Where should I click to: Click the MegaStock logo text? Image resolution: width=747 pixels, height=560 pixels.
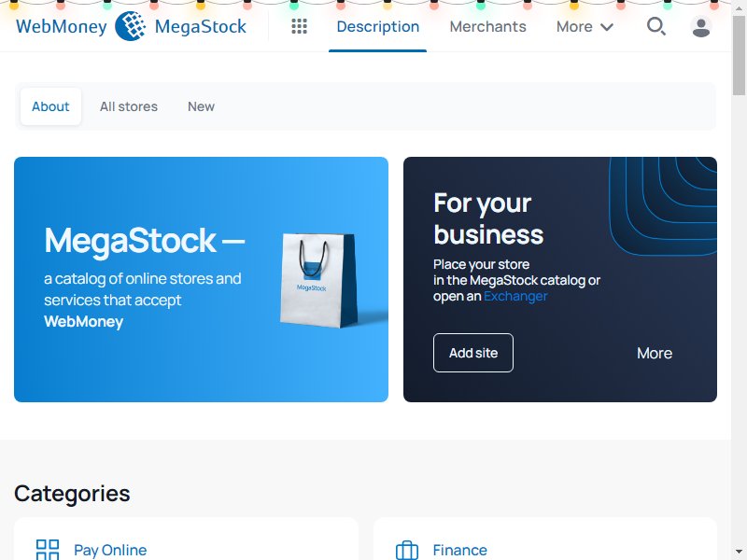pos(201,26)
